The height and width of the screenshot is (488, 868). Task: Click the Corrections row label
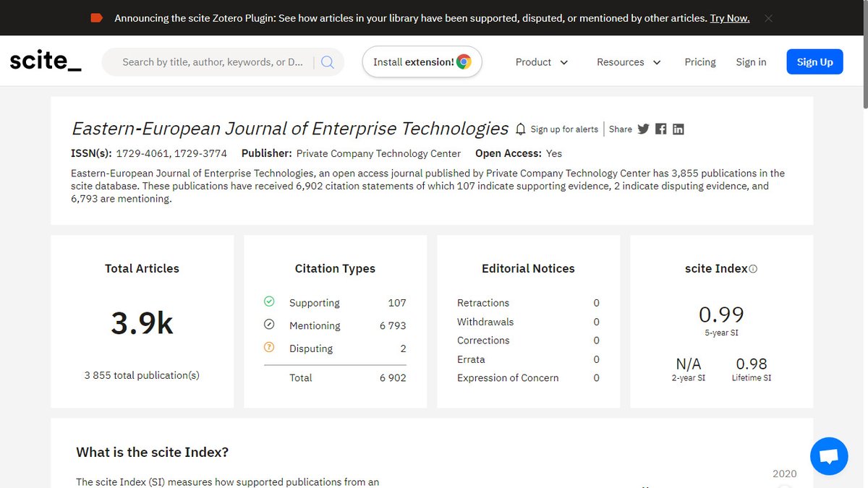click(x=483, y=341)
